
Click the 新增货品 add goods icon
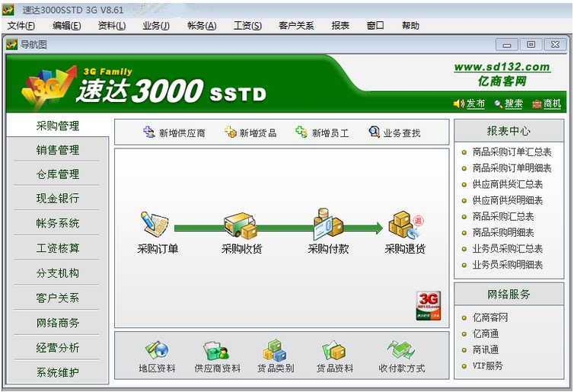(230, 132)
